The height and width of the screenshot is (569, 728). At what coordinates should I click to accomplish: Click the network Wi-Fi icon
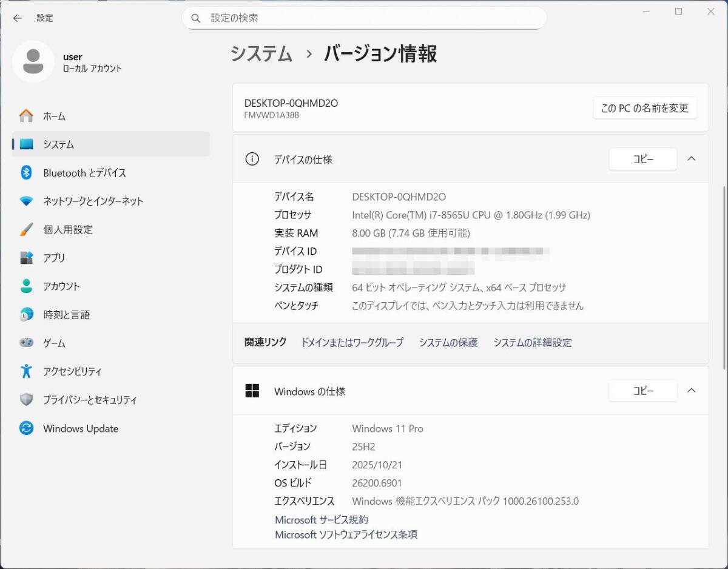[26, 201]
